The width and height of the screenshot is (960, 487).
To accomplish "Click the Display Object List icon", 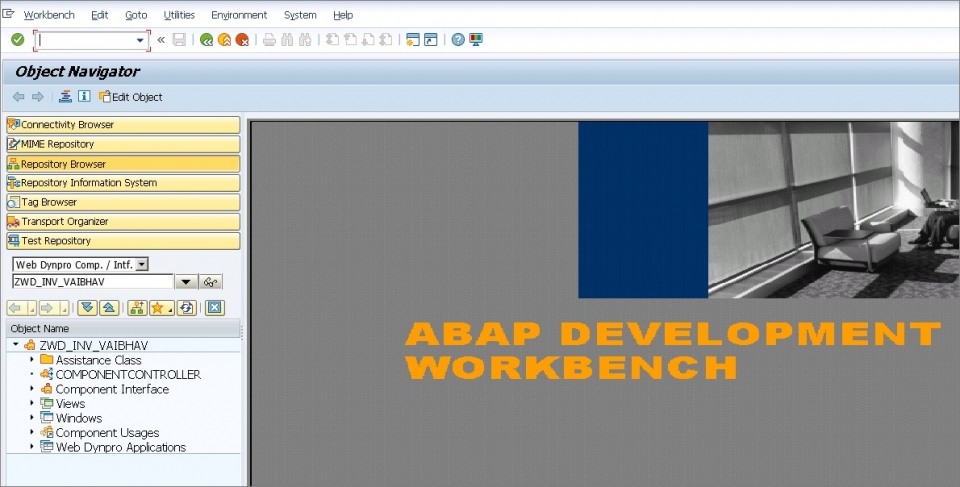I will (x=66, y=96).
